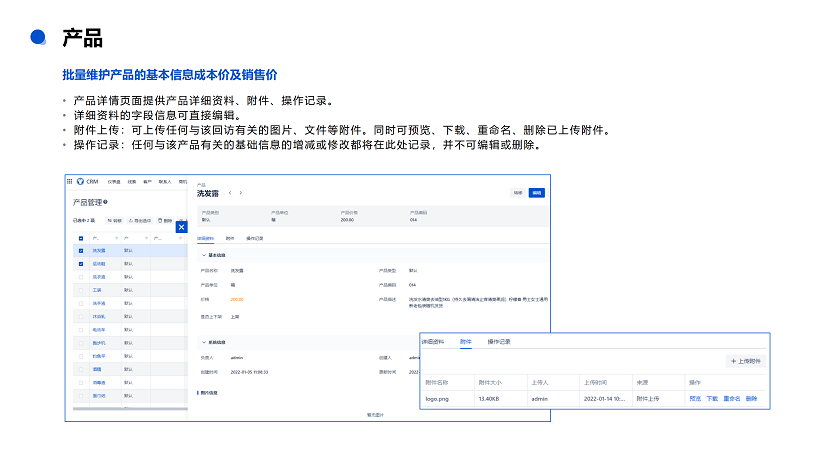
Task: Toggle the select-all checkbox in table header
Action: click(x=81, y=238)
